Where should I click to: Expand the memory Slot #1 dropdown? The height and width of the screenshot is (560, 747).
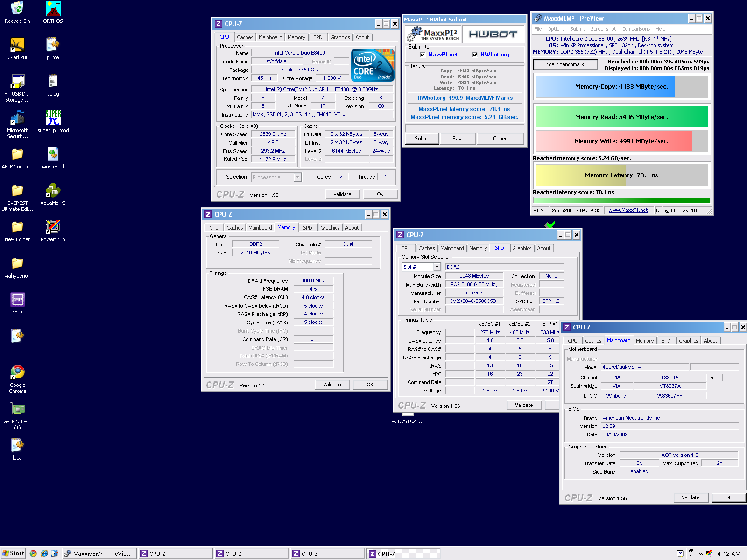click(437, 267)
